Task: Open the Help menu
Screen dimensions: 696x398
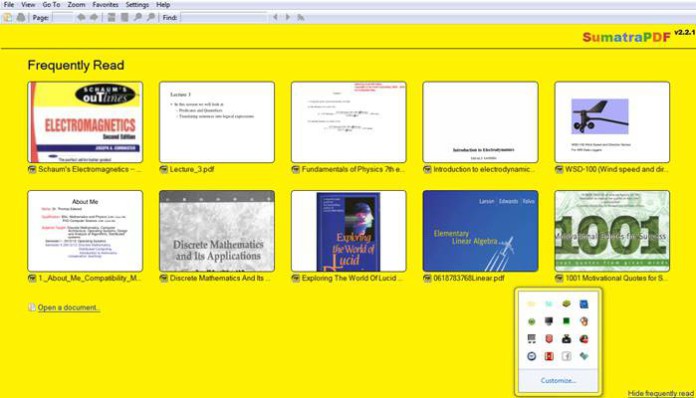Action: coord(163,4)
